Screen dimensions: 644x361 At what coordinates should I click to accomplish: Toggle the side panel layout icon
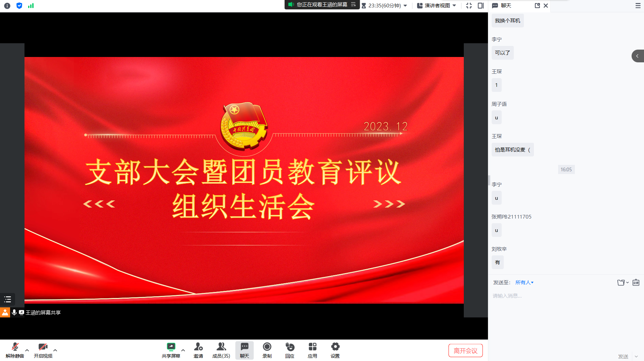click(x=481, y=6)
